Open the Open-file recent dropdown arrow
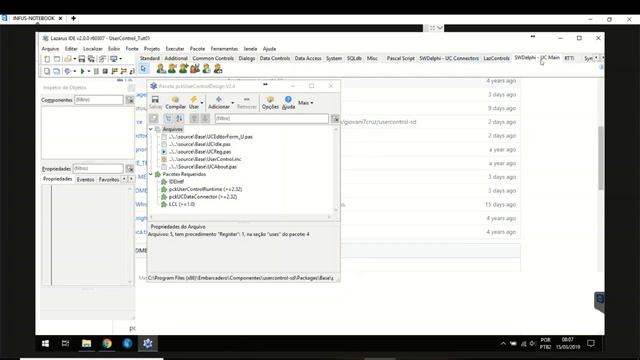The height and width of the screenshot is (360, 640). pyautogui.click(x=75, y=60)
